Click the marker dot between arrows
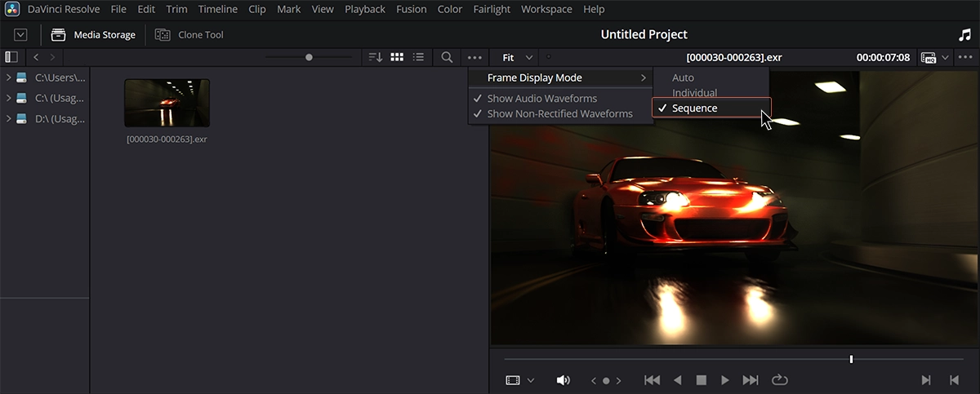The image size is (980, 394). tap(606, 380)
